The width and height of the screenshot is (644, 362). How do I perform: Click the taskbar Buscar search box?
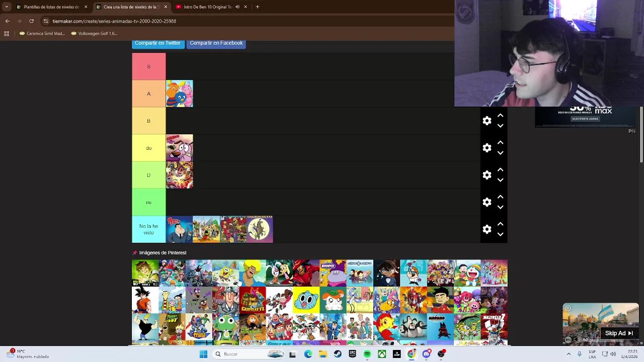(x=250, y=354)
